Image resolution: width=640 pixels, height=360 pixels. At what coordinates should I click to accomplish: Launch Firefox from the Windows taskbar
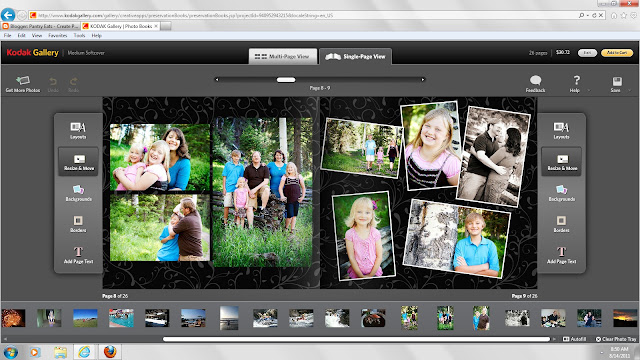110,351
